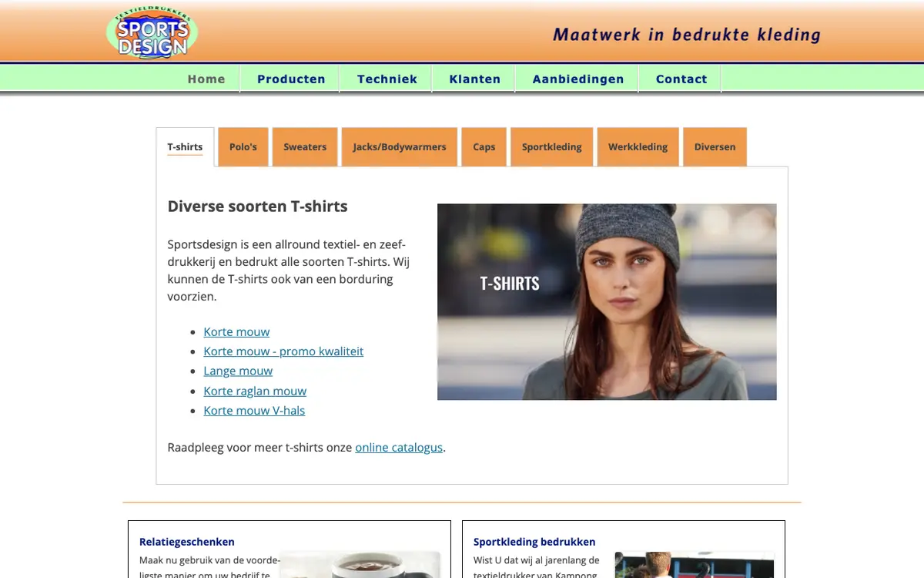
Task: Switch to the Polo's tab
Action: tap(243, 147)
